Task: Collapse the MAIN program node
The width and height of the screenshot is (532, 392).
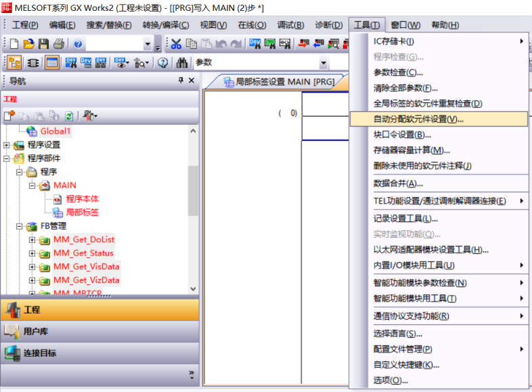Action: click(32, 186)
